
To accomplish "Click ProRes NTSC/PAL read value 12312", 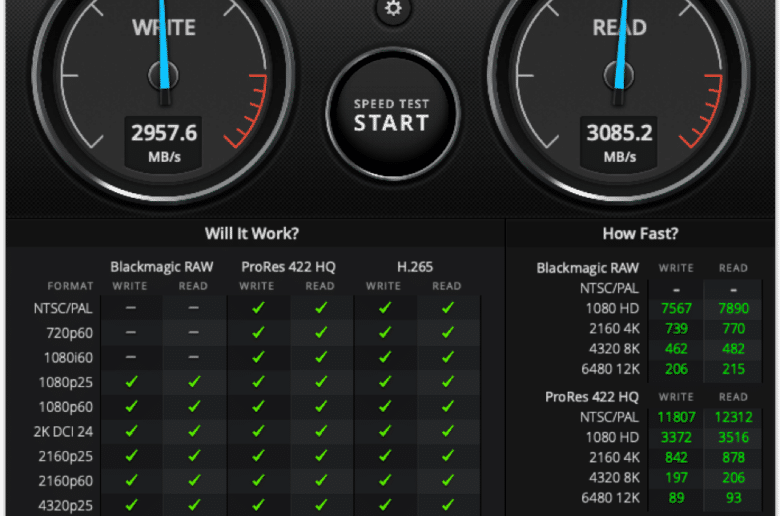I will tap(733, 417).
